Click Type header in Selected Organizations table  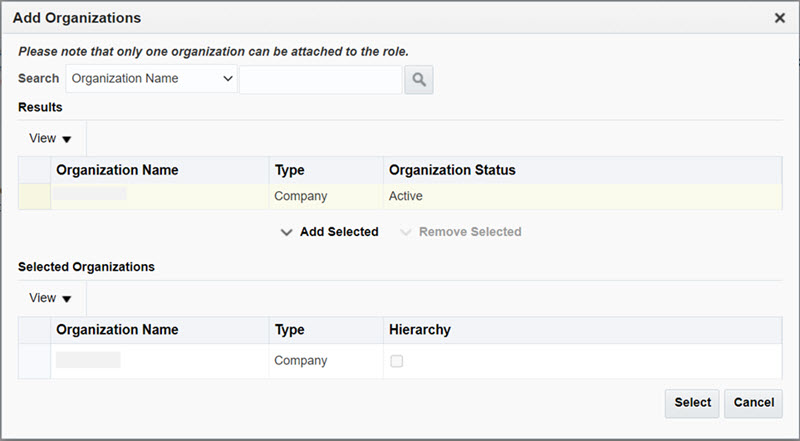[x=290, y=330]
